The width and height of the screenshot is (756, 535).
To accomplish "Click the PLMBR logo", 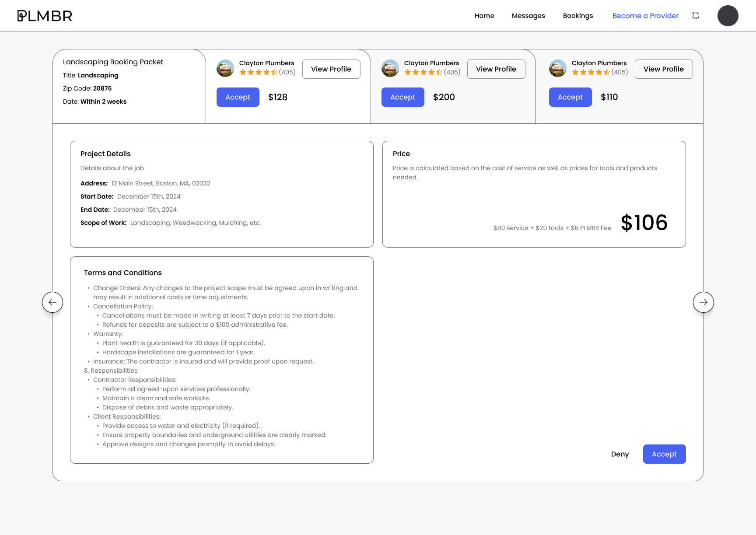I will [x=45, y=16].
